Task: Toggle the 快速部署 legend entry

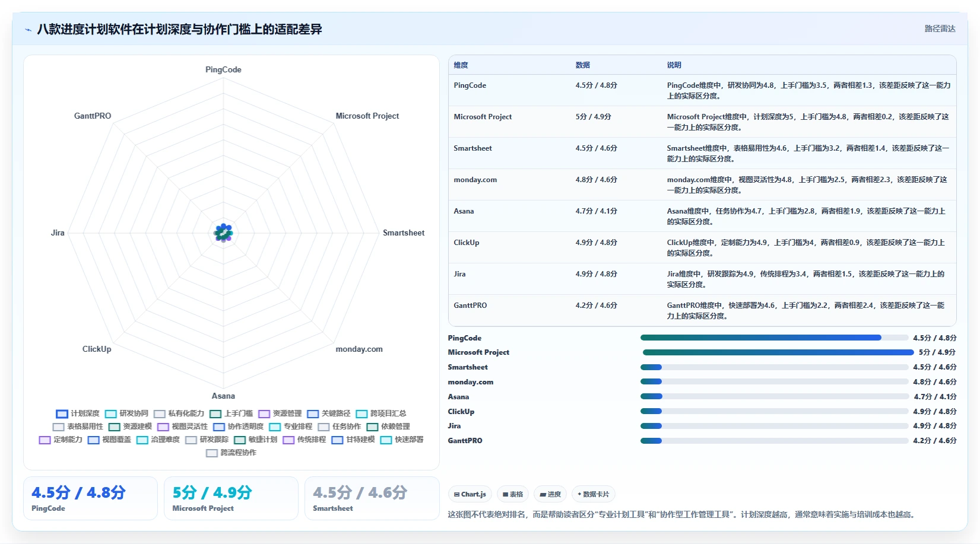Action: tap(401, 440)
